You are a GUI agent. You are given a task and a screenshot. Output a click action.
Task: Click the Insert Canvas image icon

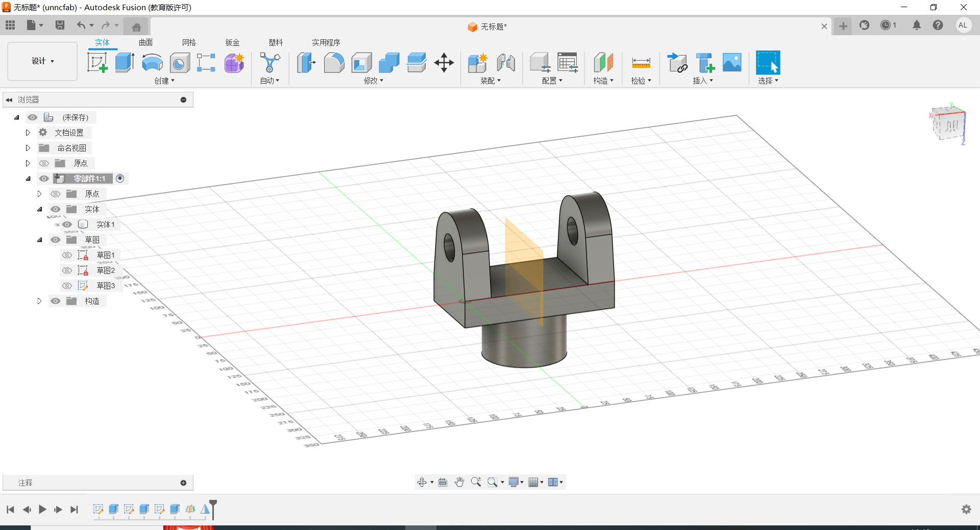pos(732,63)
